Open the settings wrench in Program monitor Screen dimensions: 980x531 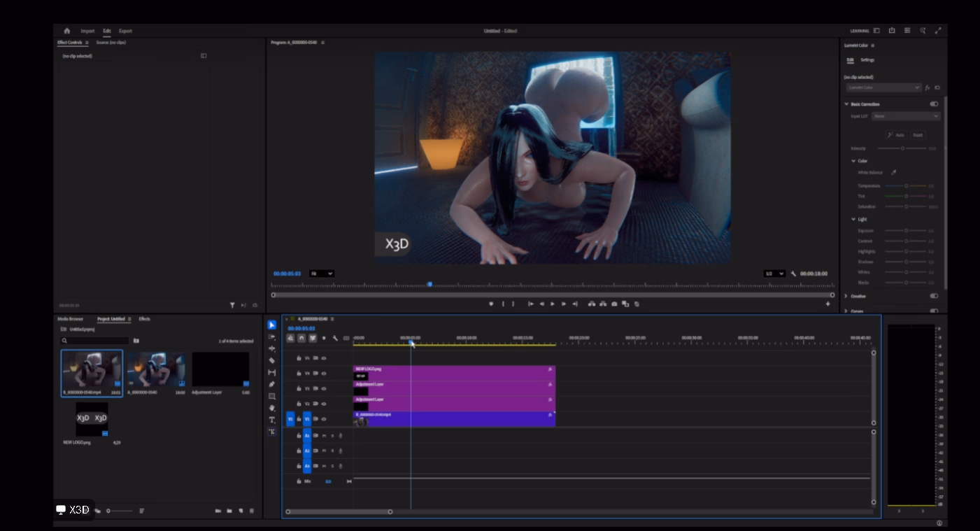click(x=793, y=274)
